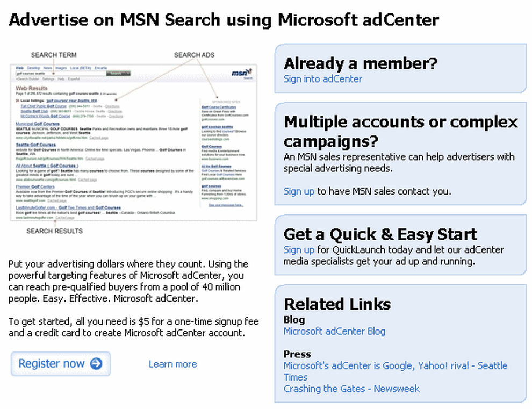Click the SEARCH RESULTS label
The width and height of the screenshot is (532, 409).
pyautogui.click(x=55, y=231)
